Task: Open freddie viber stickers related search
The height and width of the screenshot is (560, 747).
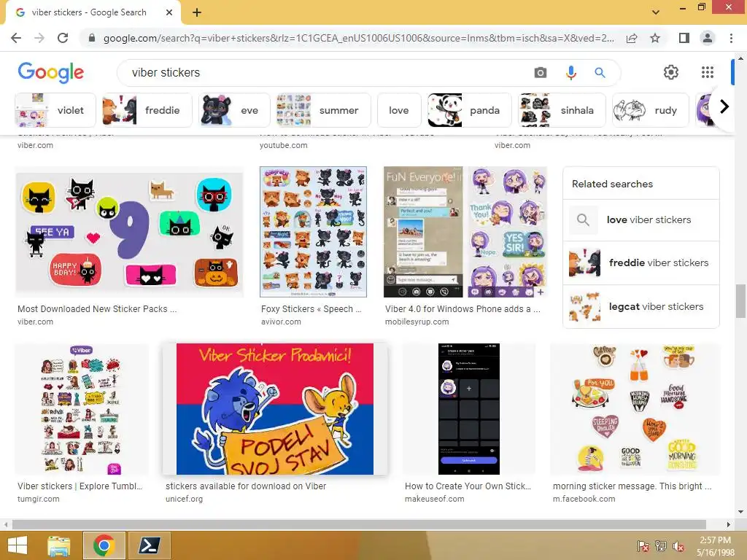Action: point(640,262)
